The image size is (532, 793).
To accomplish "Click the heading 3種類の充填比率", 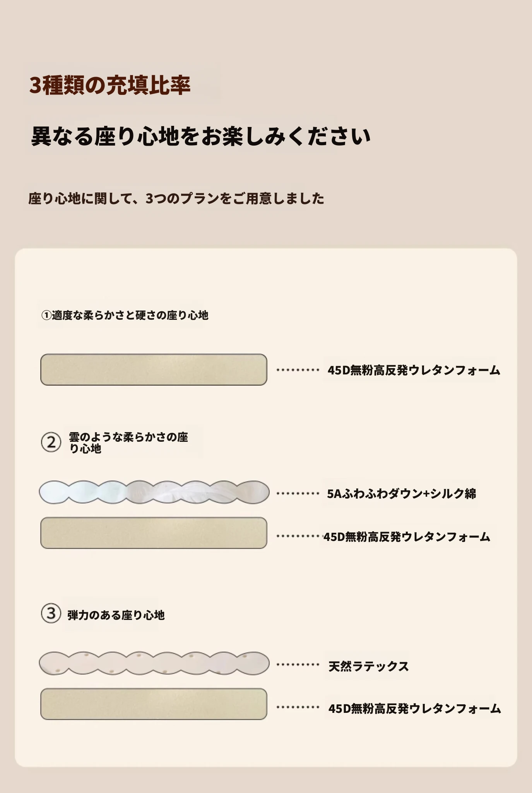I will [110, 86].
